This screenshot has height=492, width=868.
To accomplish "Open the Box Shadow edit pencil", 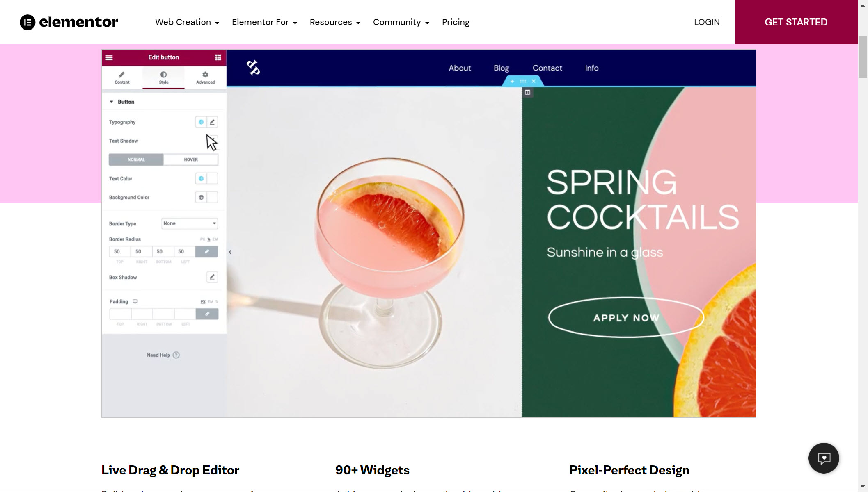I will point(212,277).
